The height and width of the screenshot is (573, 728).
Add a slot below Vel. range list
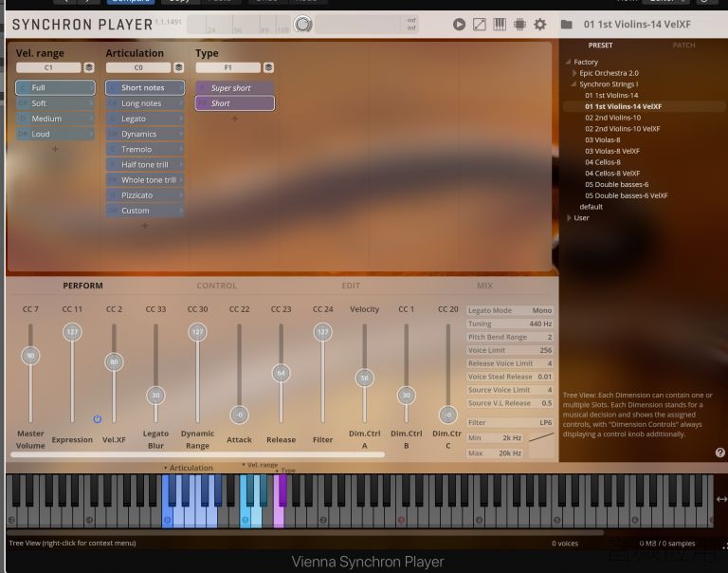pos(55,149)
